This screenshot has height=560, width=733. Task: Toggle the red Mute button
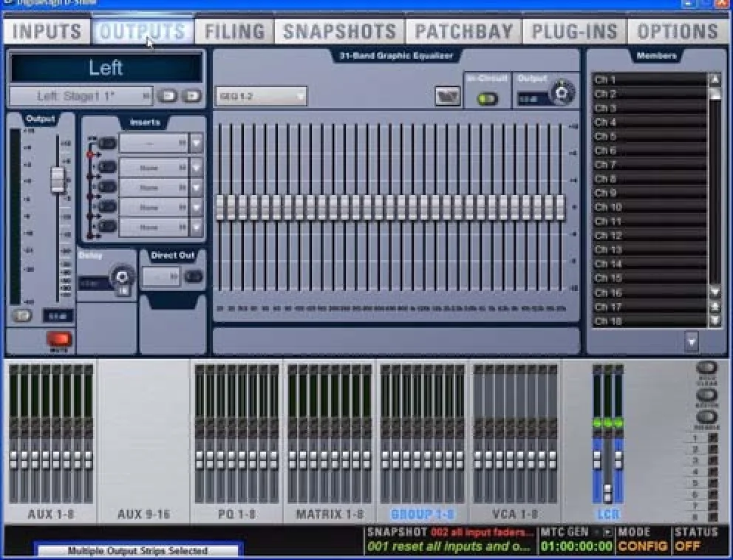pos(59,339)
